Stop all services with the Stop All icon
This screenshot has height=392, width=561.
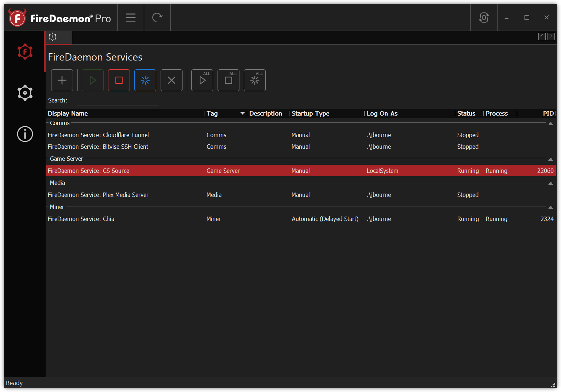(x=228, y=80)
